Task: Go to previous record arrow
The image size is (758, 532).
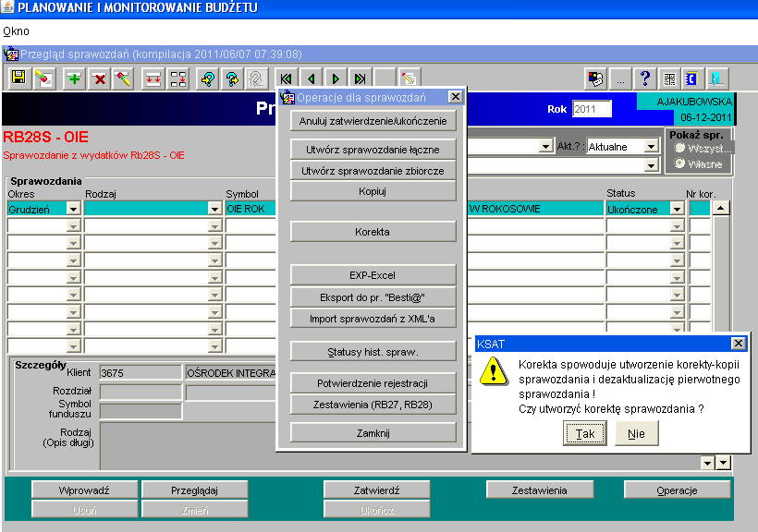Action: pyautogui.click(x=311, y=79)
